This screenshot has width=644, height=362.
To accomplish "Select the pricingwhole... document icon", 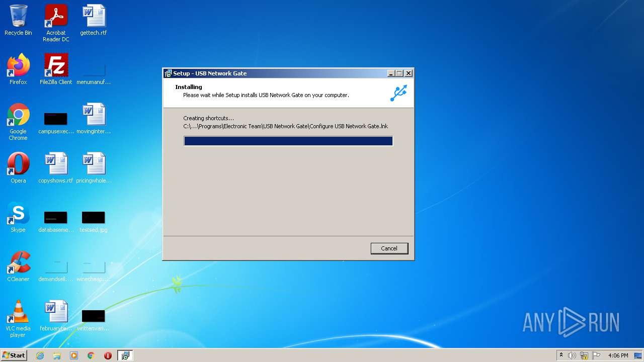I will (x=94, y=168).
